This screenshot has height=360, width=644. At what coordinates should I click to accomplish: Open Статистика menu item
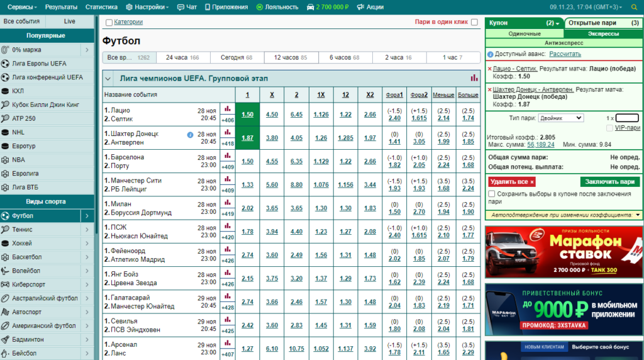101,7
